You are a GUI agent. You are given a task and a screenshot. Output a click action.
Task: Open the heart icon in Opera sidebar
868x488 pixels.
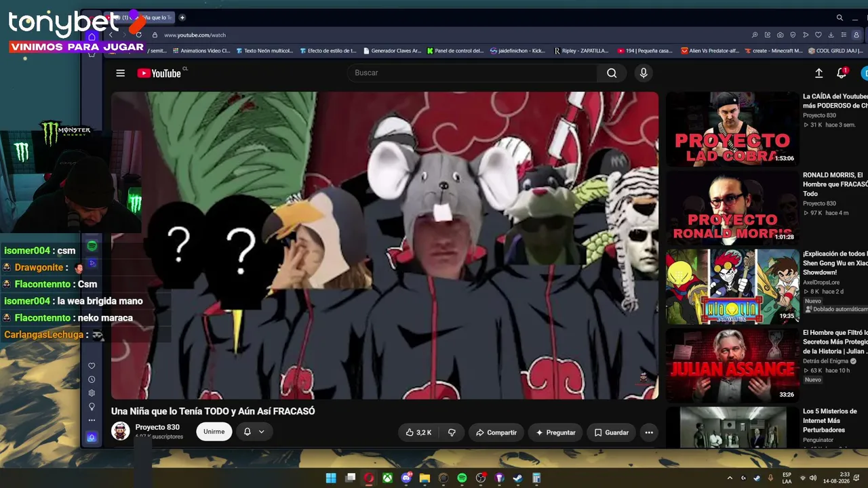[92, 366]
